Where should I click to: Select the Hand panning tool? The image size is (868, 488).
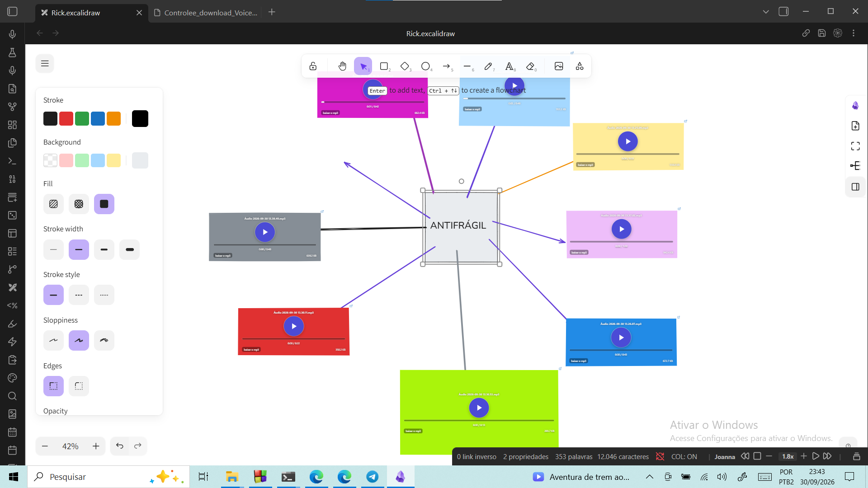(x=342, y=66)
